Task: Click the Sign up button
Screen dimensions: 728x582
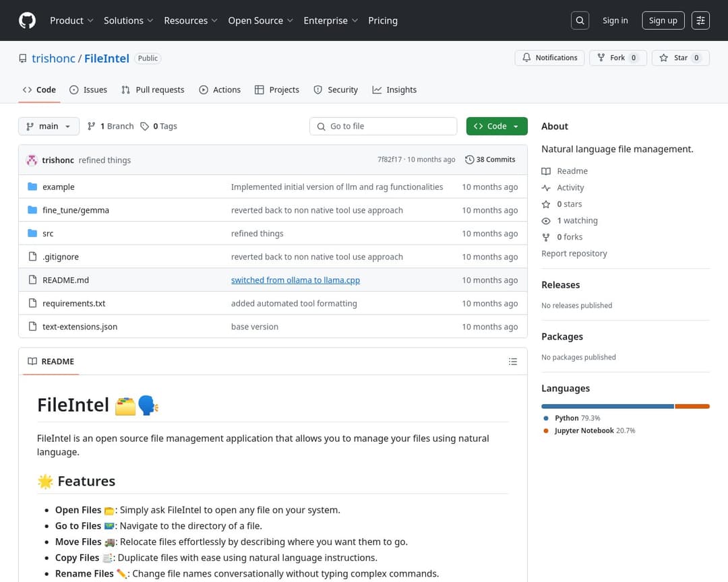Action: tap(663, 20)
